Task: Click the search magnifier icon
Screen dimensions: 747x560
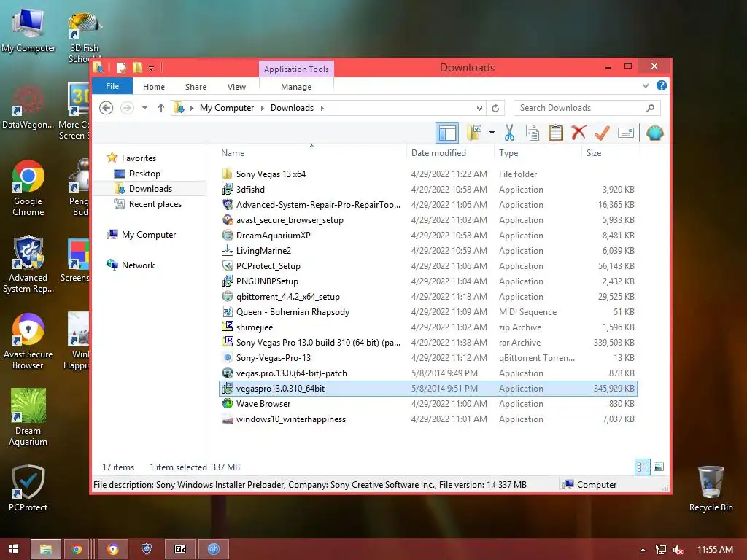Action: 650,108
